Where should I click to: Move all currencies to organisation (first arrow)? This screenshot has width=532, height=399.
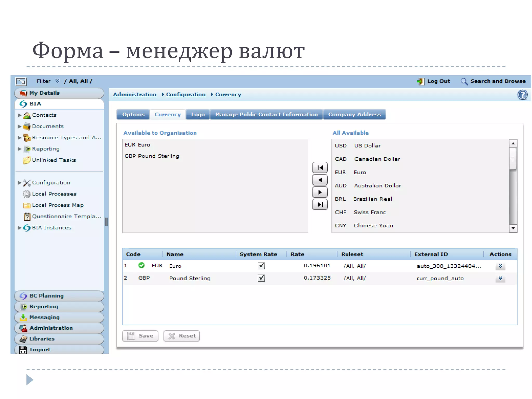(320, 168)
